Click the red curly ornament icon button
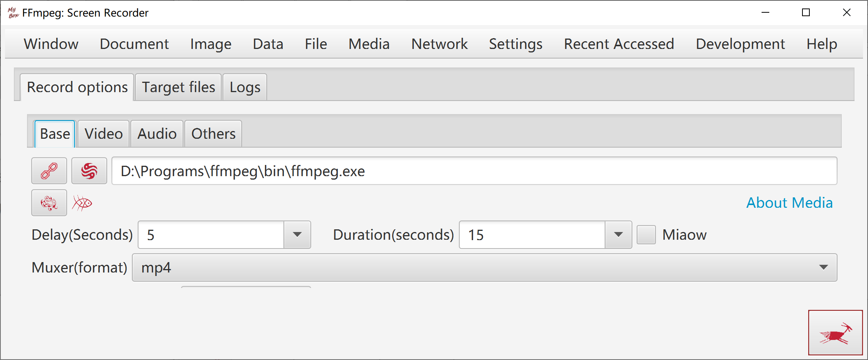This screenshot has width=868, height=360. pos(49,203)
